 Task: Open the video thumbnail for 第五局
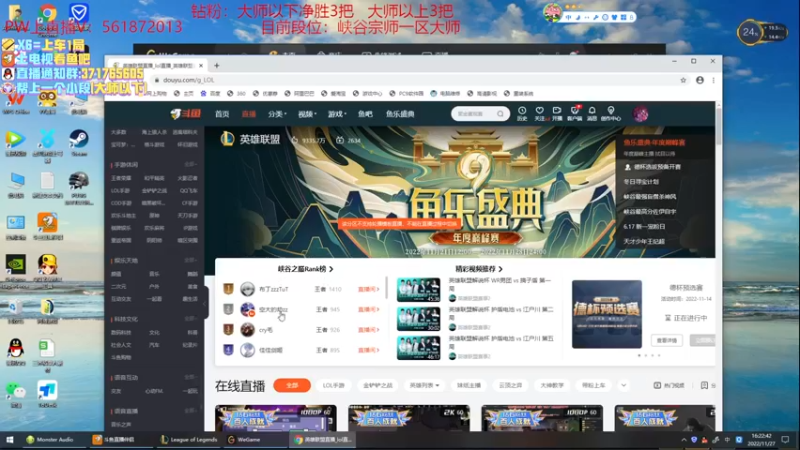click(x=418, y=348)
